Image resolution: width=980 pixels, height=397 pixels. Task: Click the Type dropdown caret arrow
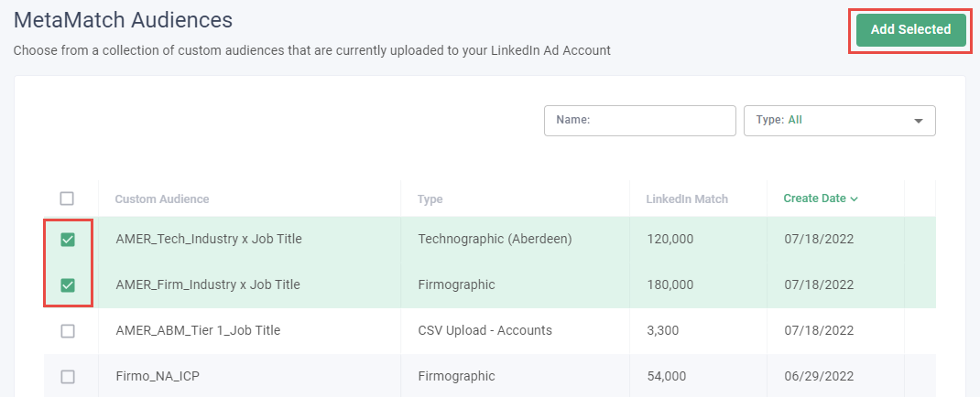tap(918, 121)
